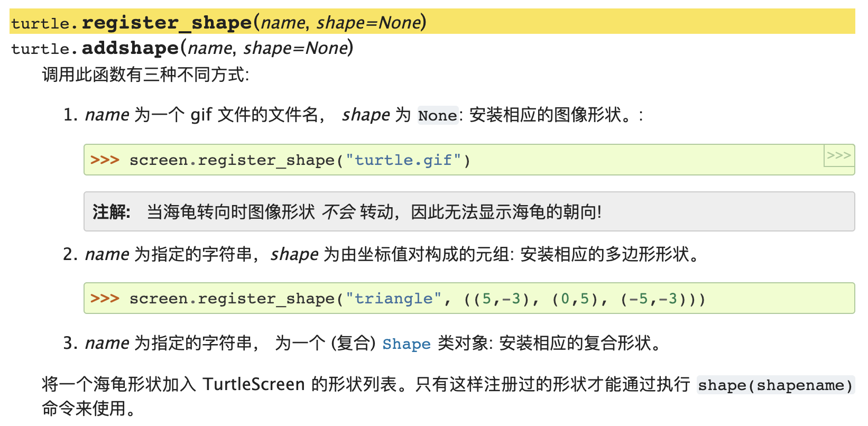Click the addshape function name

[130, 48]
